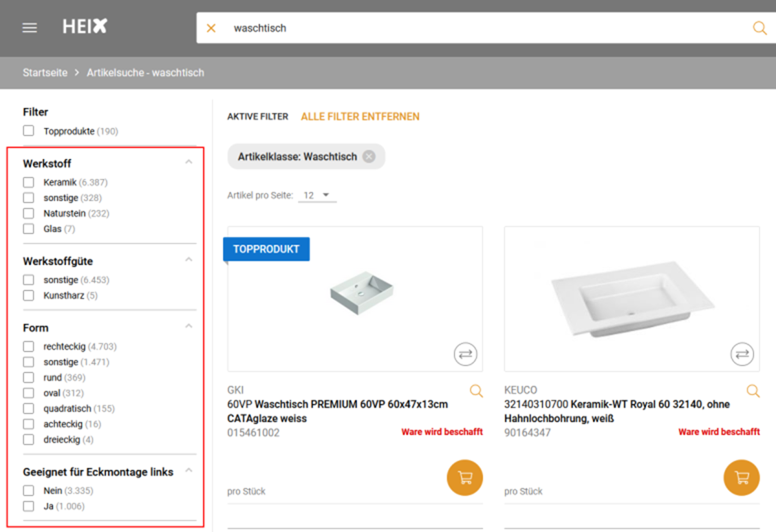Screen dimensions: 776x532
Task: Remove the Artikelklasse Waschtisch filter chip
Action: (x=369, y=157)
